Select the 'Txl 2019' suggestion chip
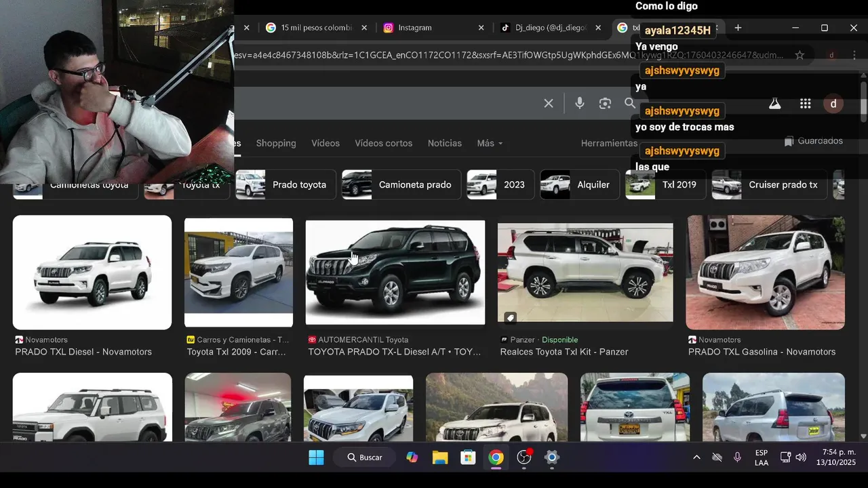The image size is (868, 488). 665,184
